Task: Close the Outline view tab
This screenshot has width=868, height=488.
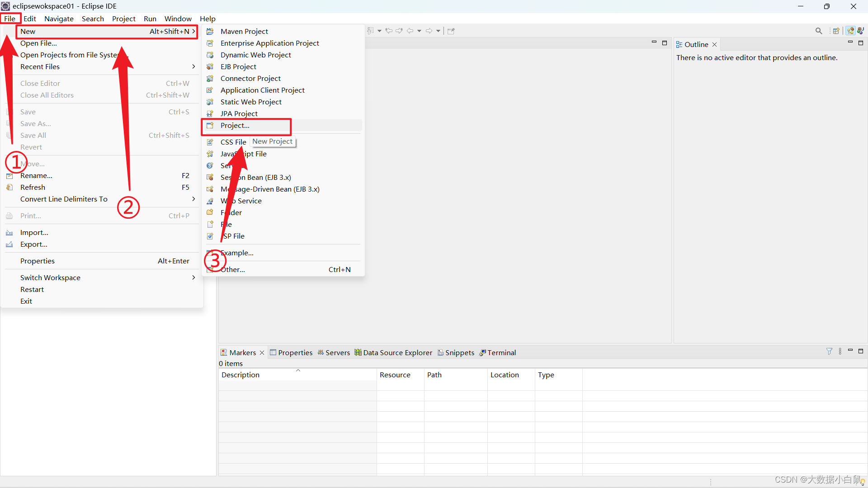Action: point(714,44)
